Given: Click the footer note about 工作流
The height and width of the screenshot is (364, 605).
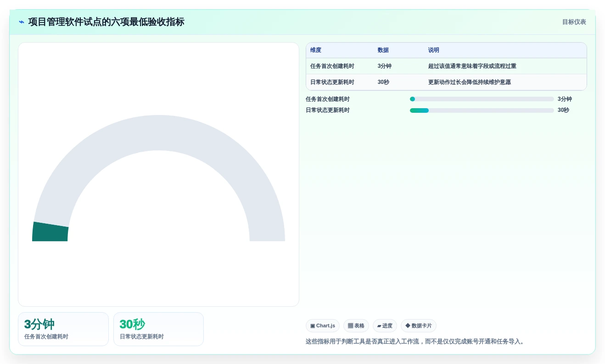Looking at the screenshot, I should click(x=416, y=342).
